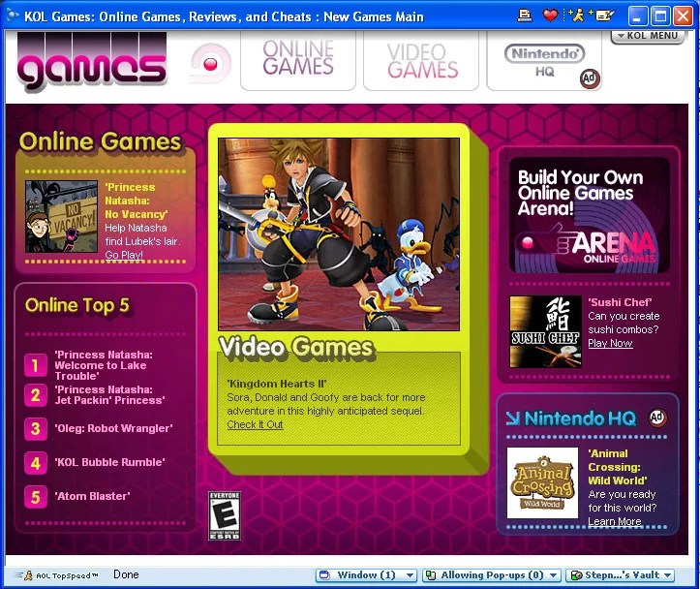Click the Online Games section heading
The height and width of the screenshot is (589, 700).
click(x=101, y=142)
